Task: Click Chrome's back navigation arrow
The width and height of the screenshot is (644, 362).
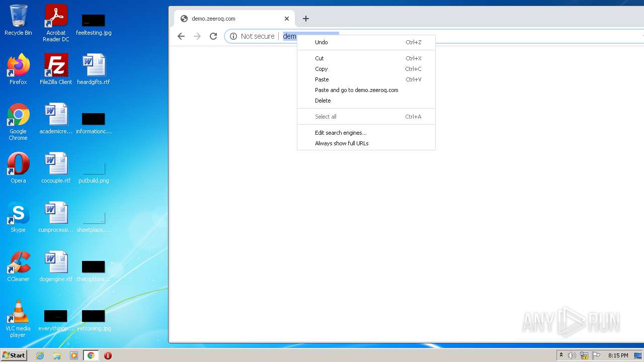Action: (x=181, y=36)
